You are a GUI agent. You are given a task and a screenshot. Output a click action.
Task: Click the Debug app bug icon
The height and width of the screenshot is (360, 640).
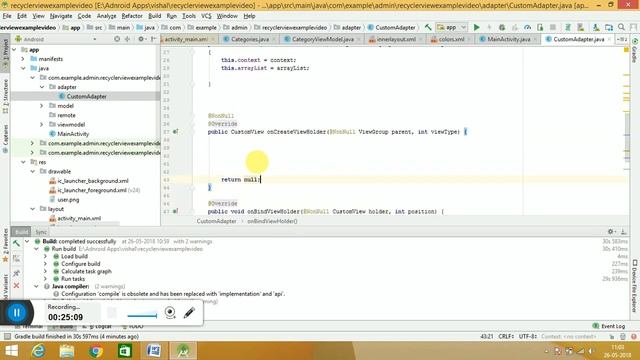point(502,27)
